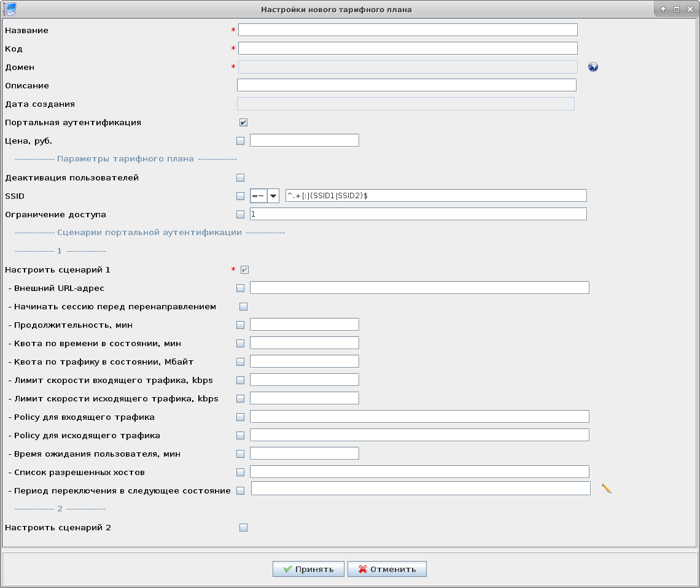Toggle Деактивация пользователей checkbox
This screenshot has width=700, height=588.
pos(240,178)
